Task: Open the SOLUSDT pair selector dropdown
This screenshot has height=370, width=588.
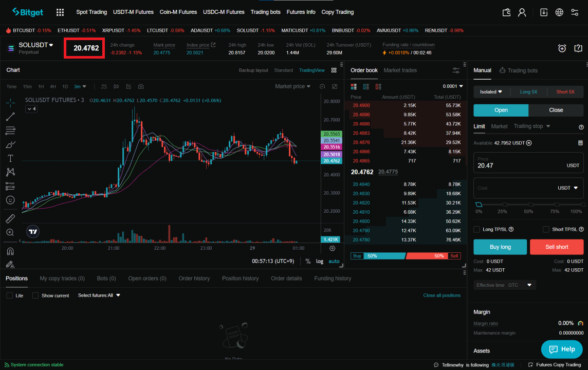Action: coord(35,45)
